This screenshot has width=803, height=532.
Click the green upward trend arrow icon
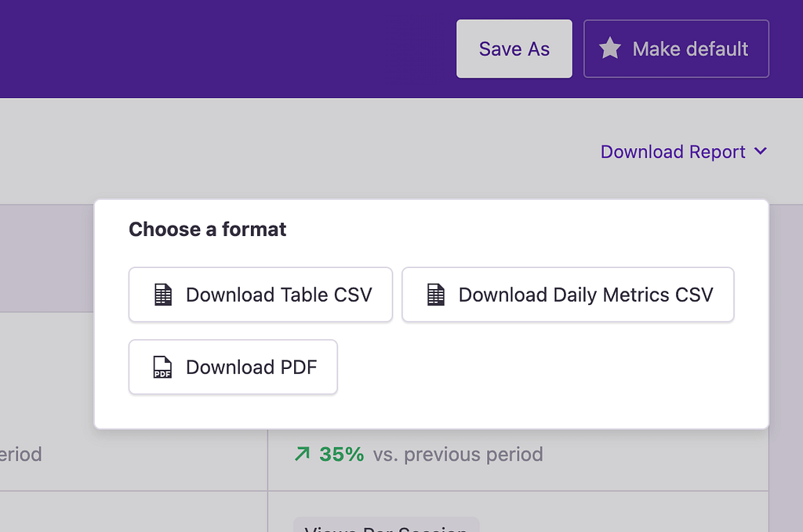click(x=303, y=453)
